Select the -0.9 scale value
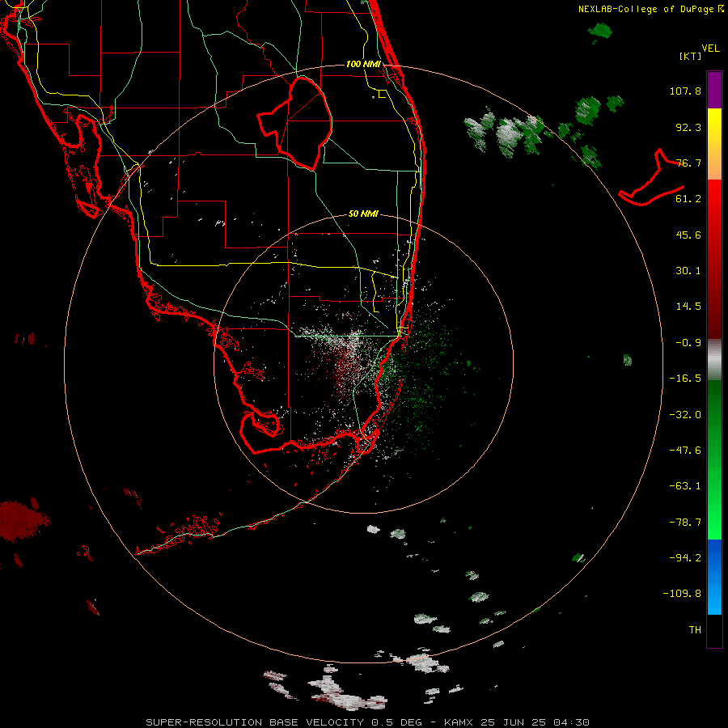Screen dimensions: 728x728 click(688, 343)
